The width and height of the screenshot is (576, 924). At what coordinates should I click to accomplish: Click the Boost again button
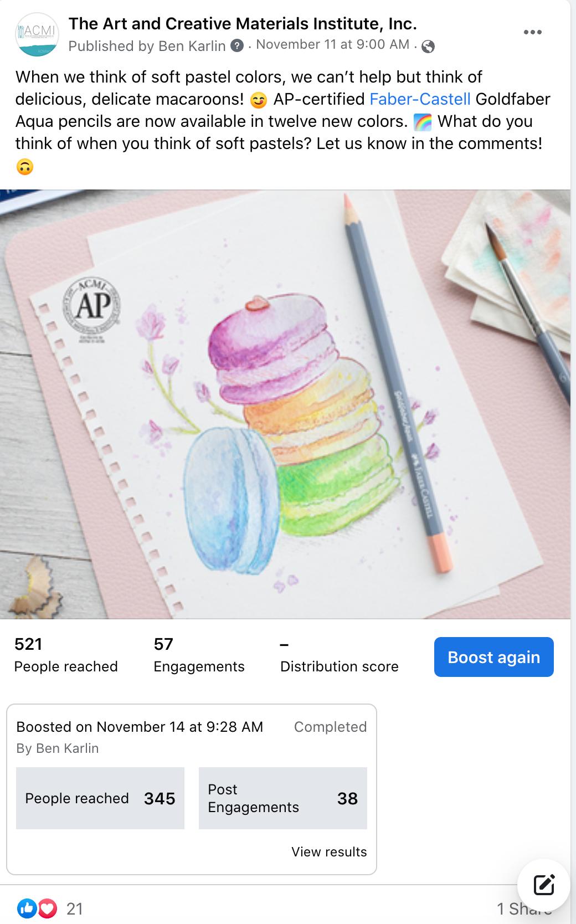[493, 657]
